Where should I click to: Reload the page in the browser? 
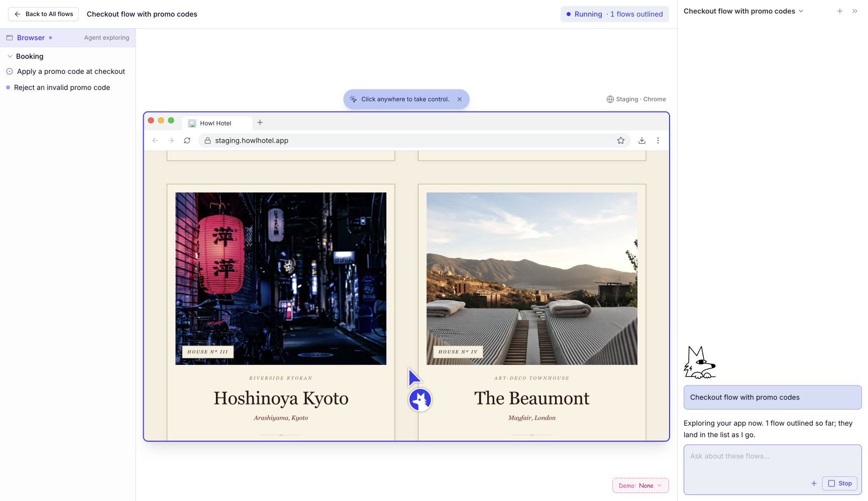pos(187,141)
